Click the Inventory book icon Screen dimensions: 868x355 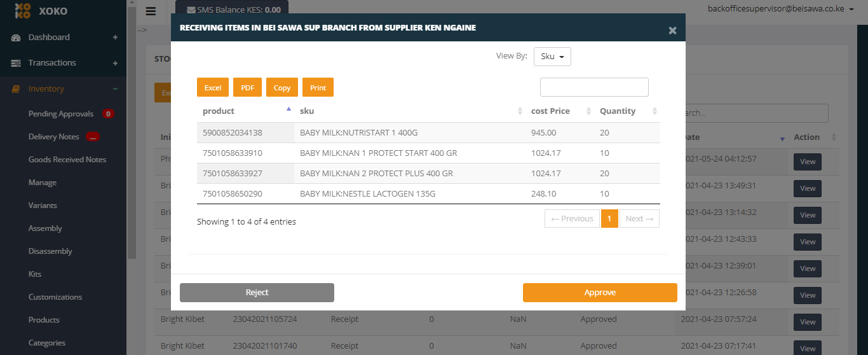16,89
